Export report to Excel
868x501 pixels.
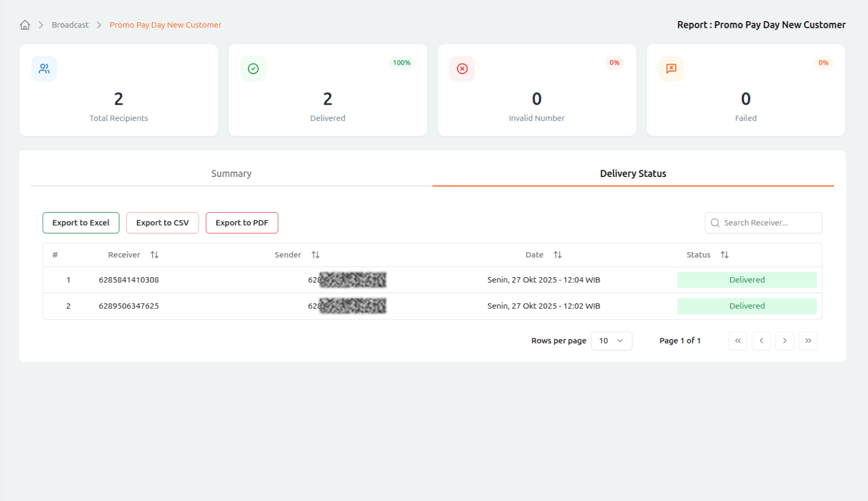[x=81, y=223]
